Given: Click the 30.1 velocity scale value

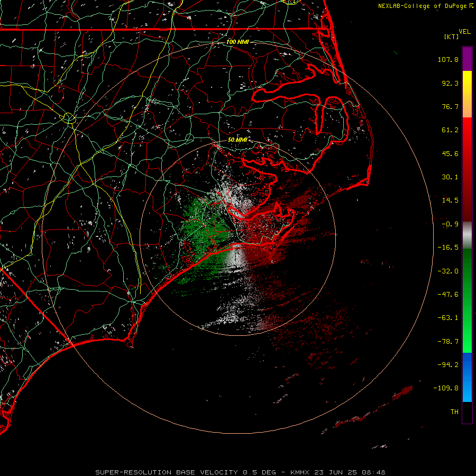Looking at the screenshot, I should 450,177.
